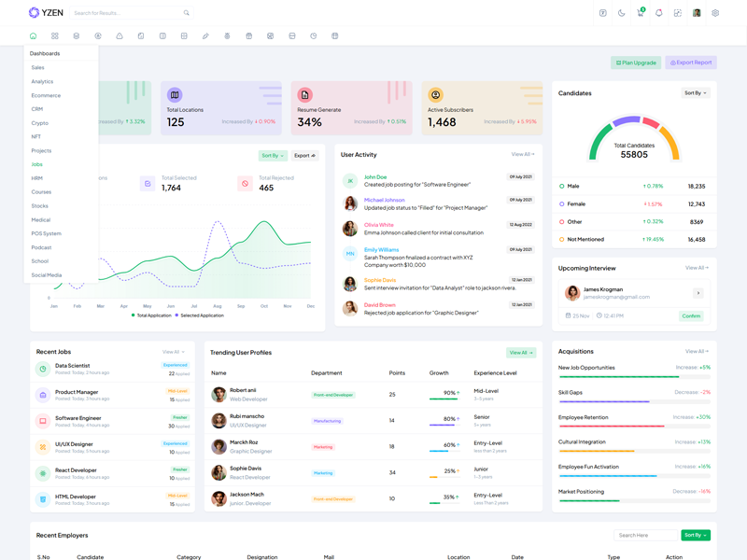Click the home dashboards icon in navigation bar

point(34,36)
